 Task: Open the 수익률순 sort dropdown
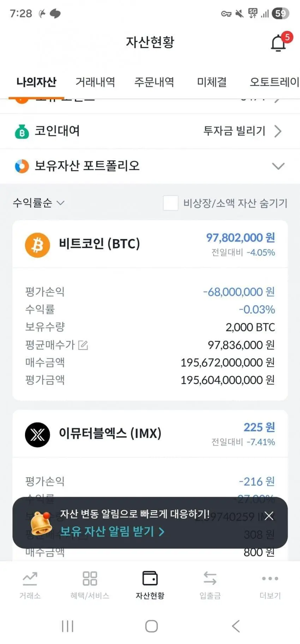pos(38,203)
